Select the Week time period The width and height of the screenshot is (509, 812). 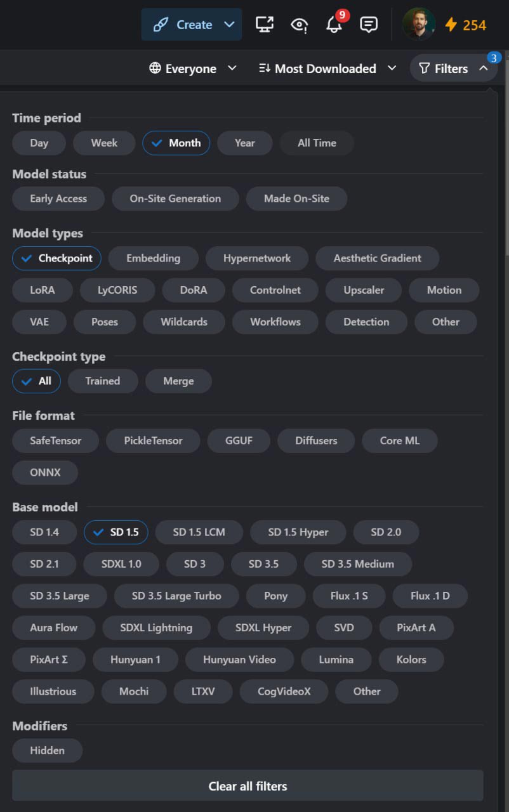coord(104,143)
